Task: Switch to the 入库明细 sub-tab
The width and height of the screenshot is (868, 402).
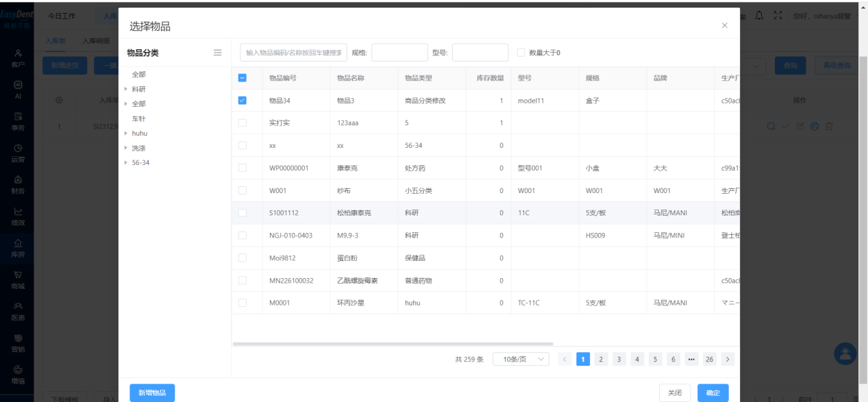Action: pyautogui.click(x=96, y=40)
